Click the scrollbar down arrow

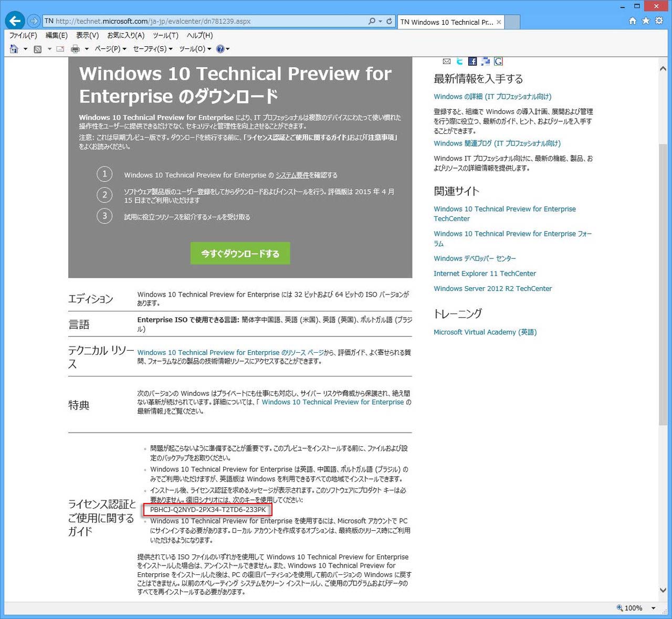click(x=663, y=590)
